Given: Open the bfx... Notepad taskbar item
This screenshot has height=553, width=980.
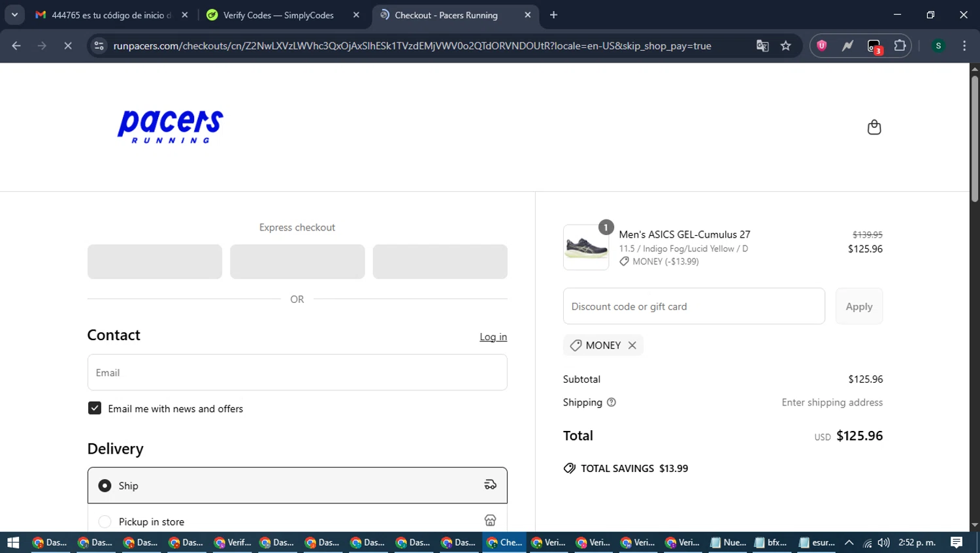Looking at the screenshot, I should pyautogui.click(x=772, y=543).
